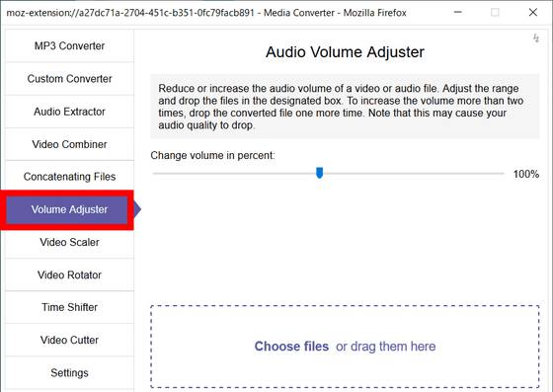Open the Settings tab
This screenshot has height=392, width=553.
pos(69,372)
